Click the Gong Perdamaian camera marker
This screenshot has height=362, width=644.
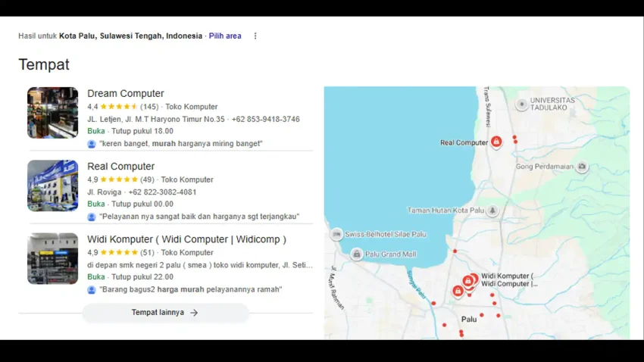pyautogui.click(x=582, y=166)
